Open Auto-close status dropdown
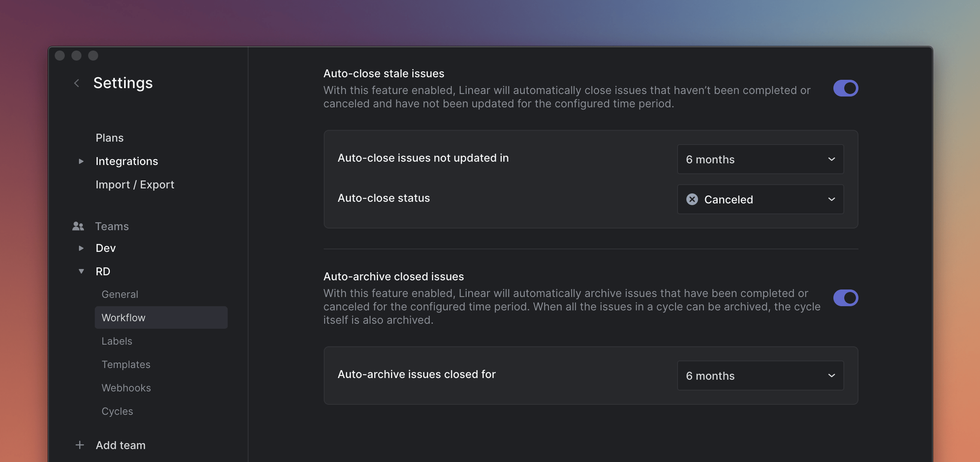The width and height of the screenshot is (980, 462). [x=760, y=199]
